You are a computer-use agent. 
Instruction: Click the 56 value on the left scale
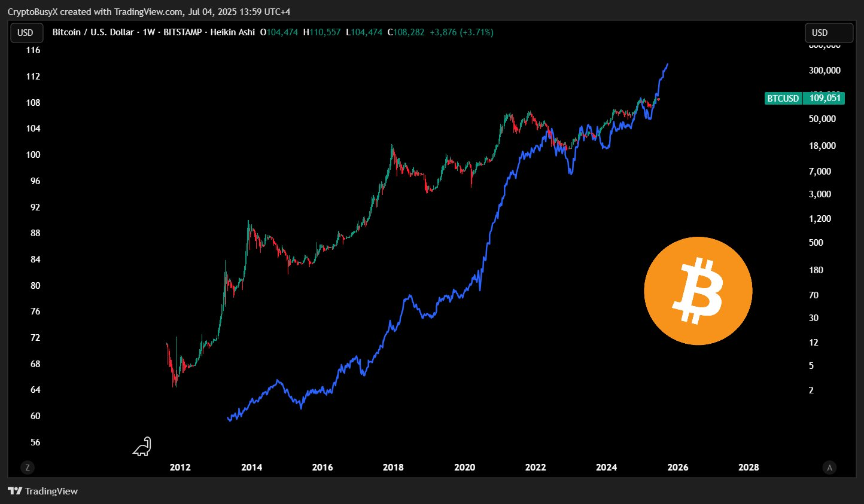[x=35, y=442]
